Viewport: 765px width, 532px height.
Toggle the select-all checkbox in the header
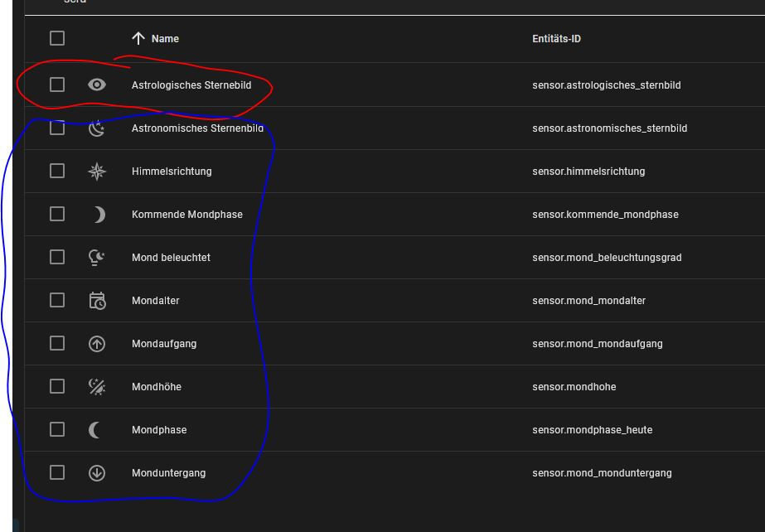pos(57,38)
